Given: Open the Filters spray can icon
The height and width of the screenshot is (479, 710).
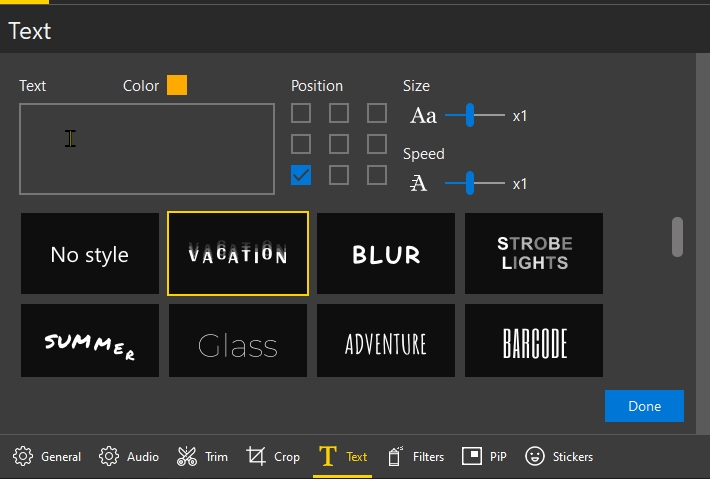Looking at the screenshot, I should pyautogui.click(x=395, y=456).
